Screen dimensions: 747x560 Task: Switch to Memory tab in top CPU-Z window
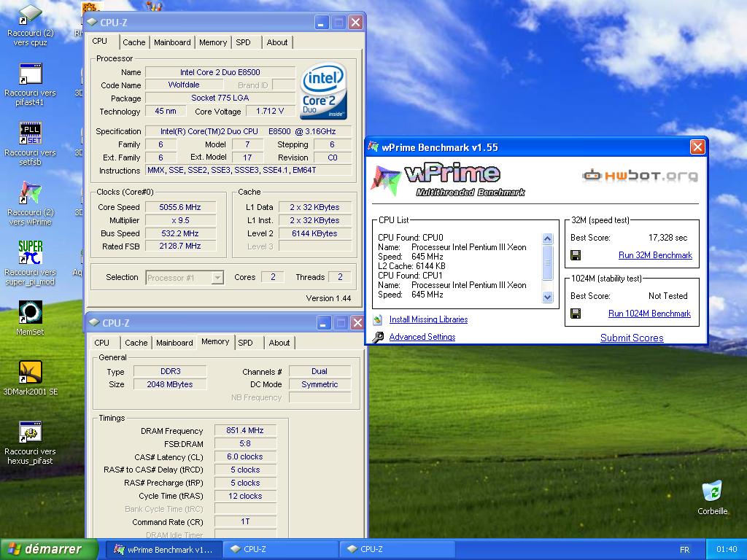pyautogui.click(x=213, y=42)
